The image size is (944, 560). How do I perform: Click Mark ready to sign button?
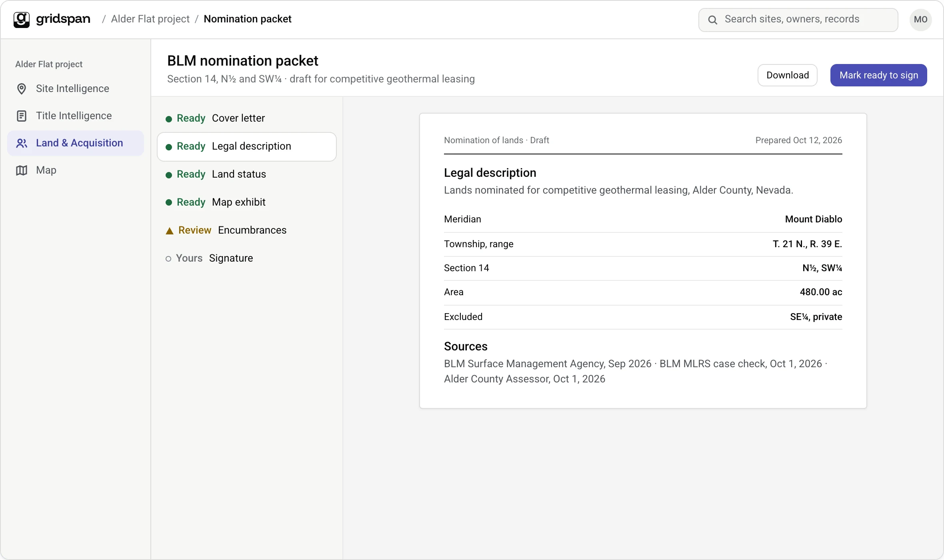click(879, 75)
